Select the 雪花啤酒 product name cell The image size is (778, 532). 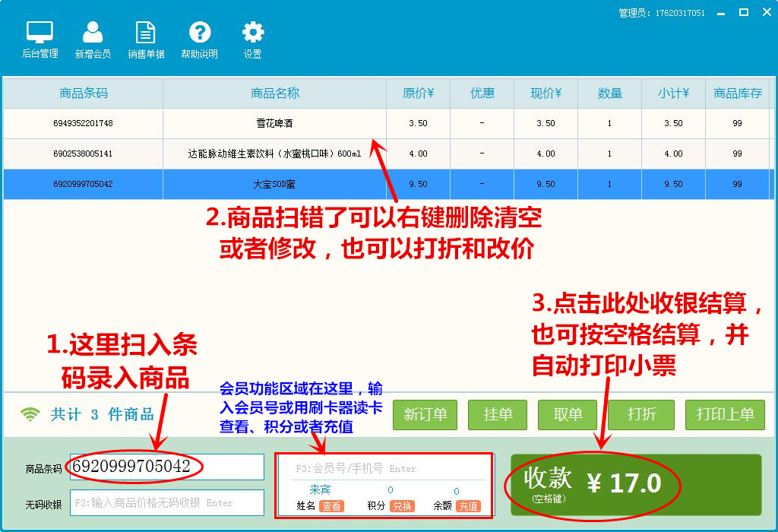(x=275, y=123)
